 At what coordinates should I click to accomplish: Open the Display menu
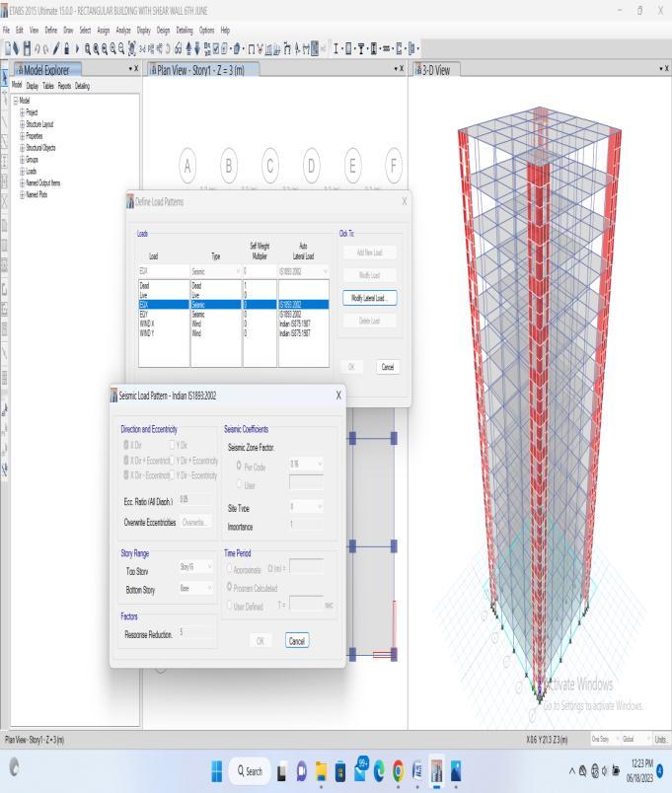click(144, 31)
